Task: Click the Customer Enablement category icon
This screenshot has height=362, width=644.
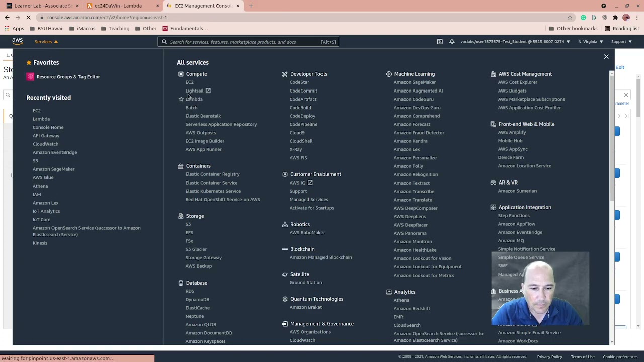Action: coord(285,174)
